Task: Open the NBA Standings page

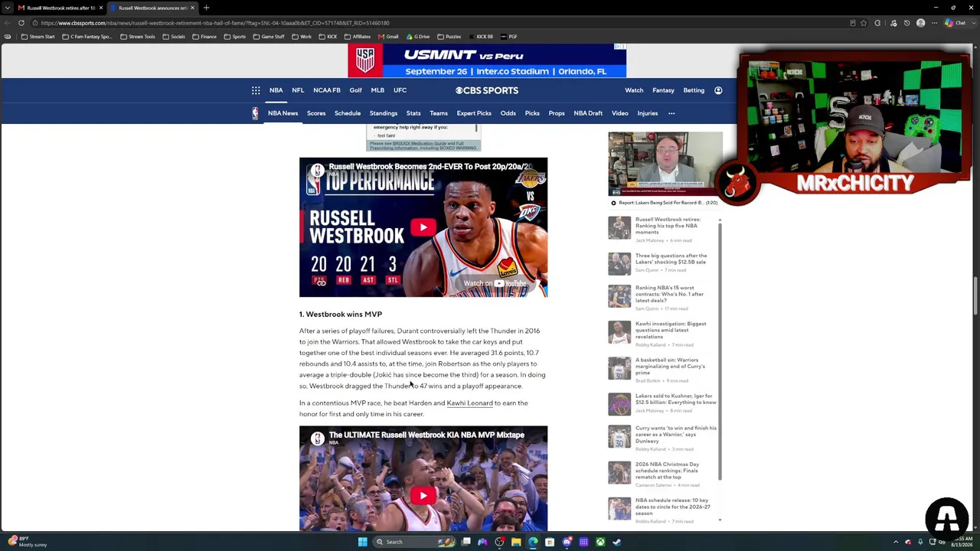Action: point(384,113)
